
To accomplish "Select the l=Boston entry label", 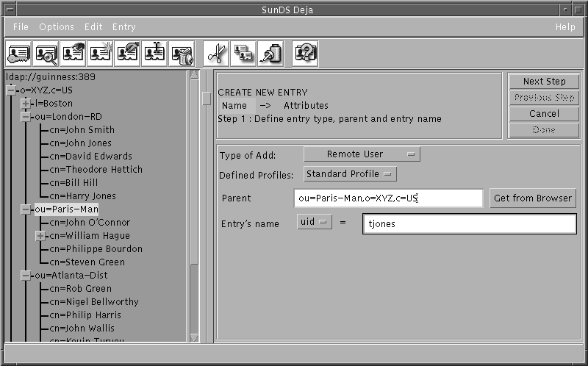I will point(54,103).
